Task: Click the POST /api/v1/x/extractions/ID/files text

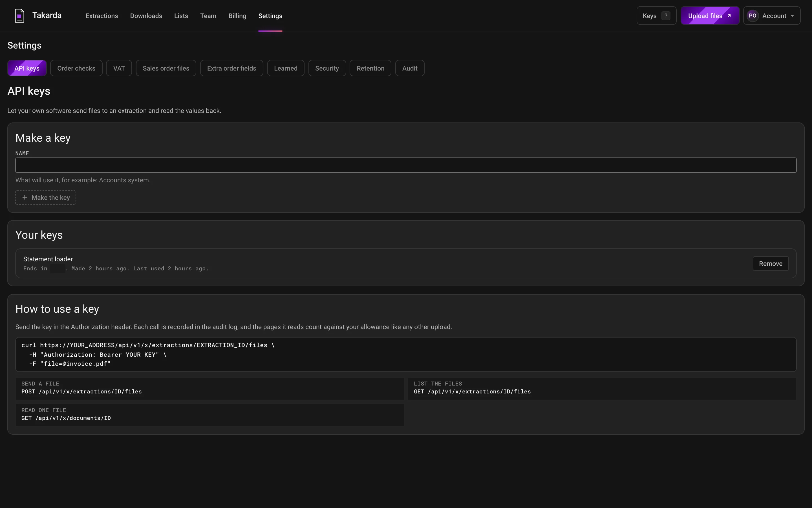Action: tap(81, 392)
